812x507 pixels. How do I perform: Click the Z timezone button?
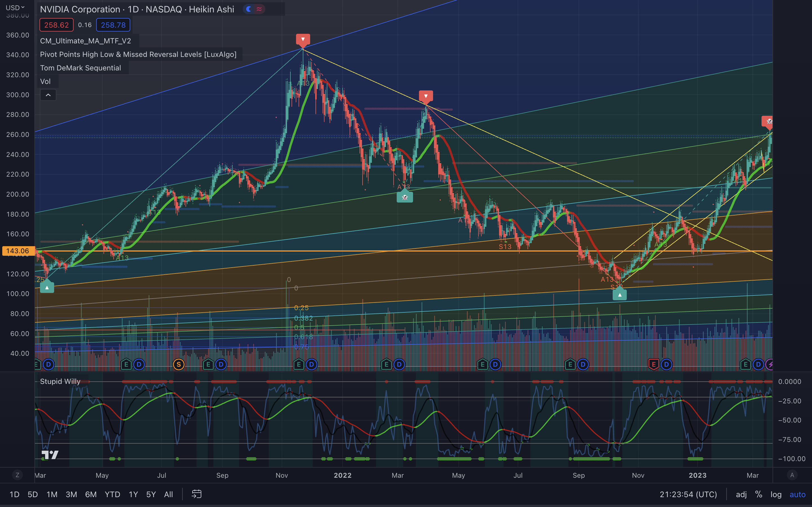(x=17, y=475)
